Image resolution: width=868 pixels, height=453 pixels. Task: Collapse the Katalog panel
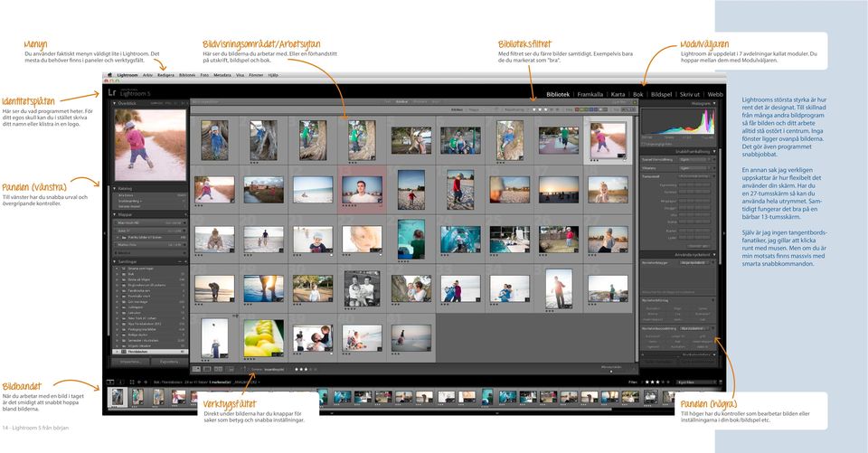tap(115, 188)
